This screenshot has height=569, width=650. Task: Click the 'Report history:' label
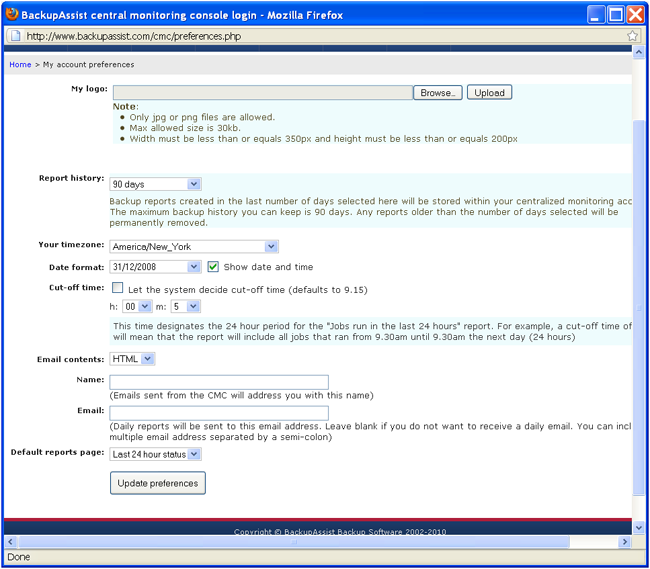[x=71, y=178]
